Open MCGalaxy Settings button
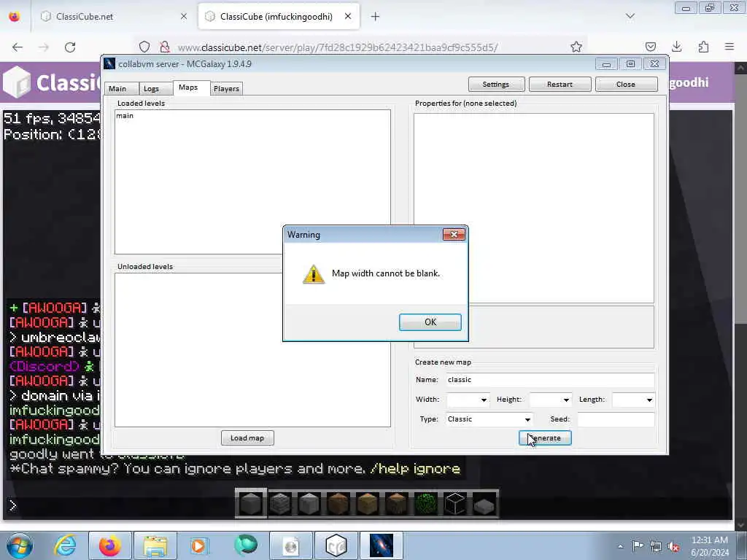The width and height of the screenshot is (747, 560). [x=496, y=85]
